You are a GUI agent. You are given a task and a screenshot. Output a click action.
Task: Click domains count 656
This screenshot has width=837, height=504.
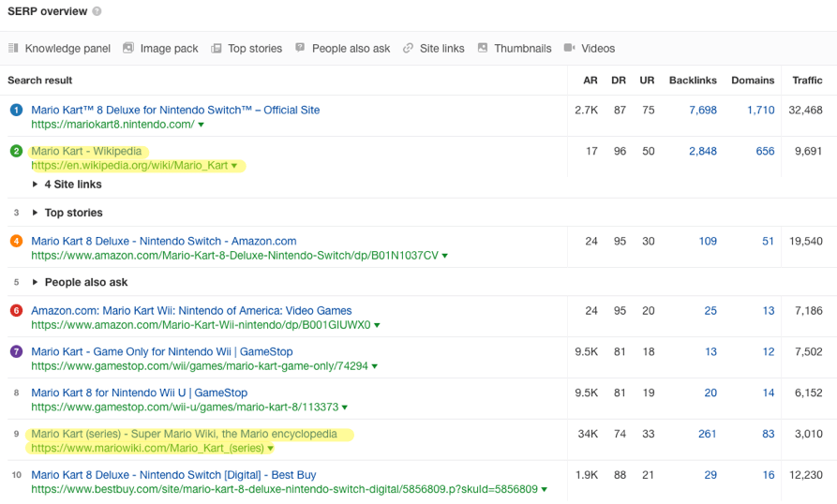(765, 151)
